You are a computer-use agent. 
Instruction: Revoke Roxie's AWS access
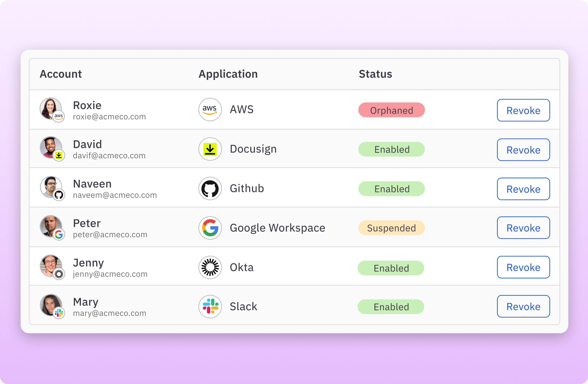523,110
